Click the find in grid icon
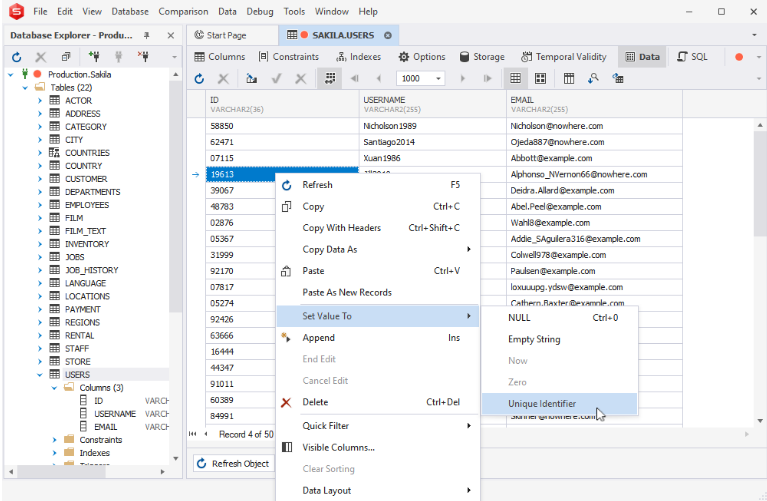Screen dimensions: 767x501 point(593,78)
